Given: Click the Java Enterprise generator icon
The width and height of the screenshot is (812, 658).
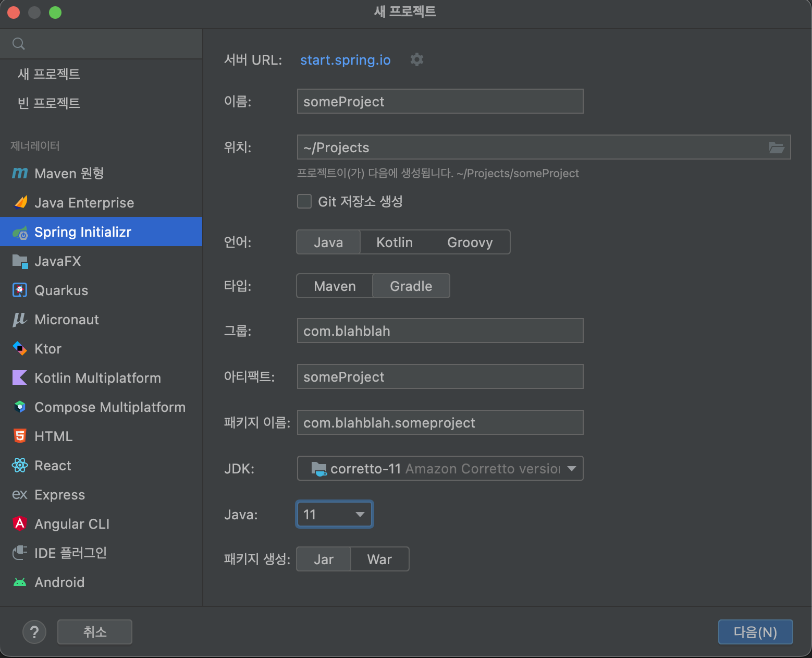Looking at the screenshot, I should [20, 202].
